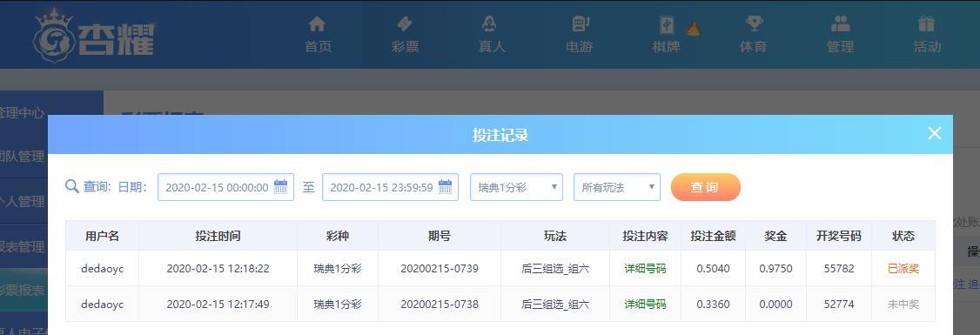Open the 棋牌 card games nav item
This screenshot has height=335, width=980.
[667, 35]
